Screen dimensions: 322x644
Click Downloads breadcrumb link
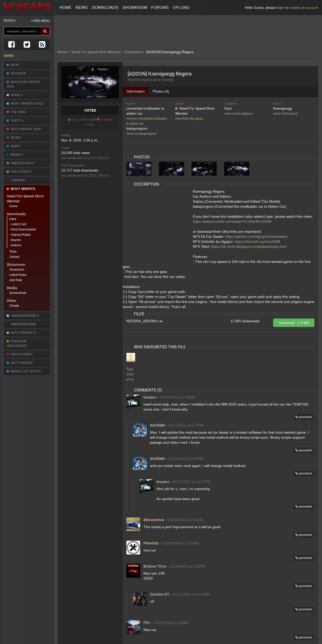point(133,52)
